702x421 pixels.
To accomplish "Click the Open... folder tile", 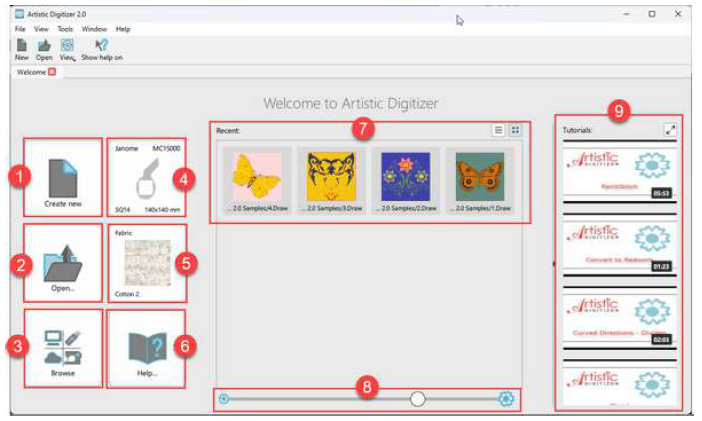I will (62, 263).
